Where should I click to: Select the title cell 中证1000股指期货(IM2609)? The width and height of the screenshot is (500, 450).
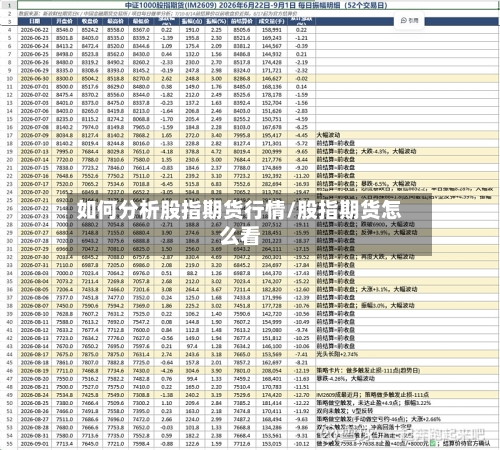(x=256, y=5)
